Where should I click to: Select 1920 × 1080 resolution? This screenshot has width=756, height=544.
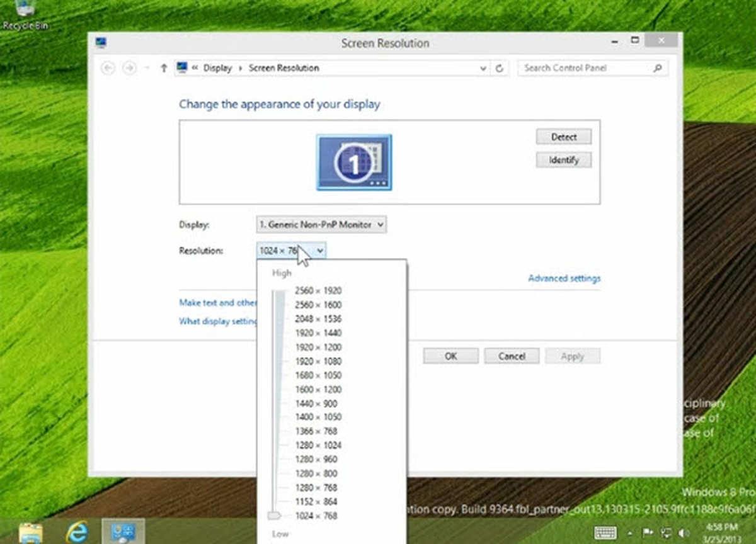point(318,361)
